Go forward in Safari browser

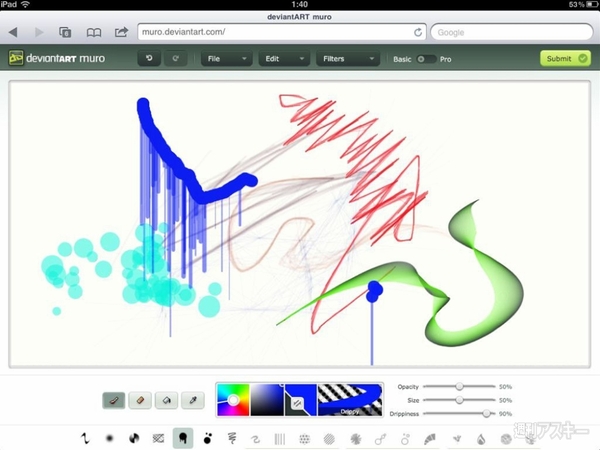pyautogui.click(x=39, y=32)
